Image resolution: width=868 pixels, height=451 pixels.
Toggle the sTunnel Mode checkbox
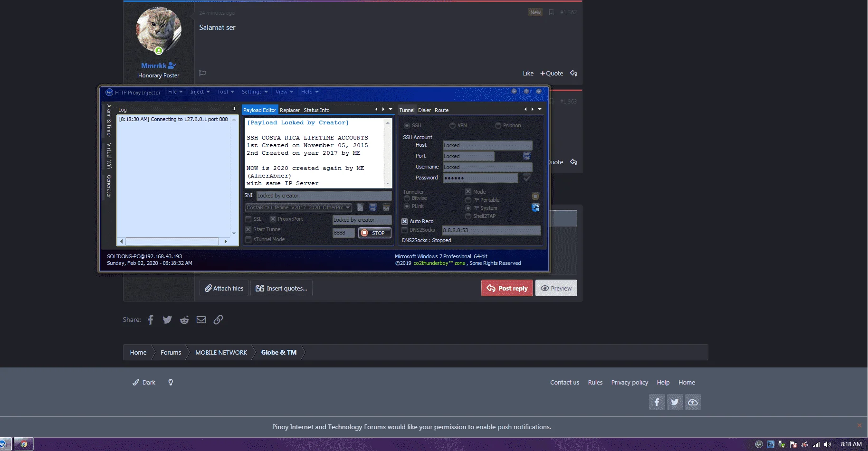(248, 239)
